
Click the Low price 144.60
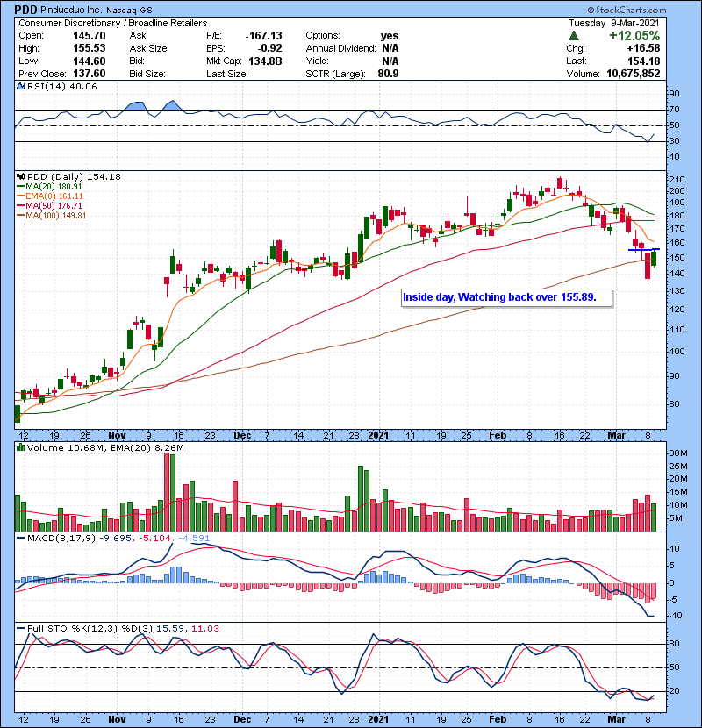(x=90, y=61)
